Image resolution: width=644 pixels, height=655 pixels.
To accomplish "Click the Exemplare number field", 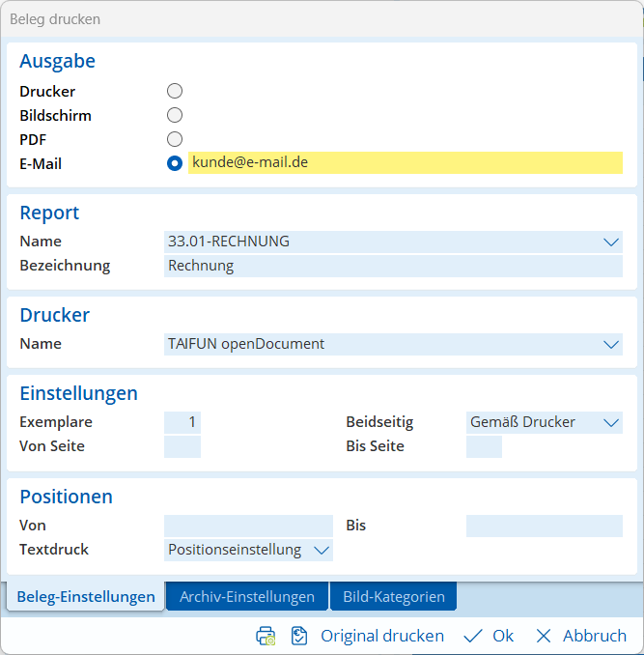I will (x=182, y=422).
